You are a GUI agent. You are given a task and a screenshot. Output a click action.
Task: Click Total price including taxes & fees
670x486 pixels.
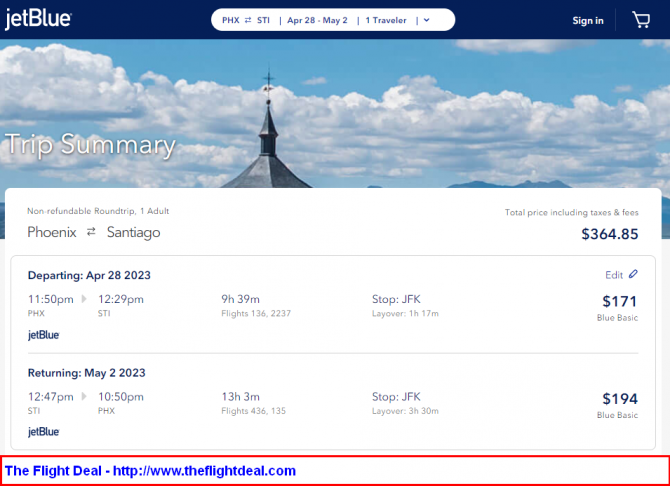pyautogui.click(x=572, y=212)
